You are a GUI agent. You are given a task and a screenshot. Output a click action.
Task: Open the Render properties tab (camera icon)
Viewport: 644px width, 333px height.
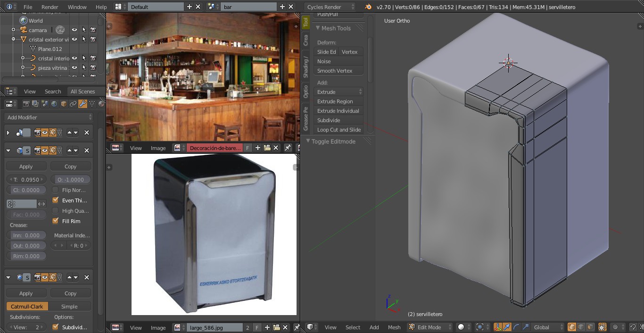(x=26, y=104)
